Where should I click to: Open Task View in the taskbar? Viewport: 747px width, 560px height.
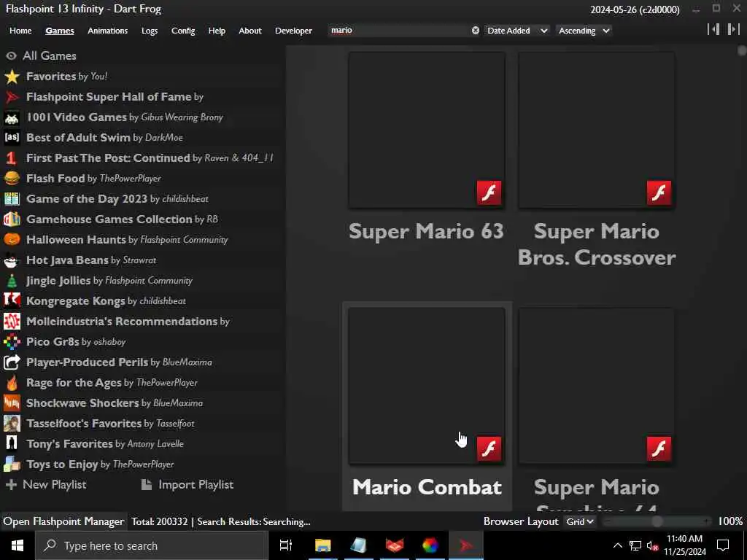click(x=285, y=545)
